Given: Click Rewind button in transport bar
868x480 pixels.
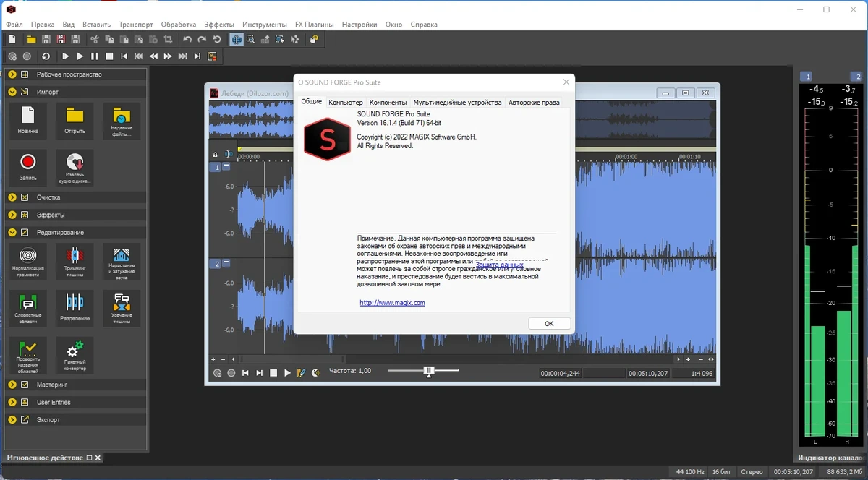Looking at the screenshot, I should tap(153, 56).
